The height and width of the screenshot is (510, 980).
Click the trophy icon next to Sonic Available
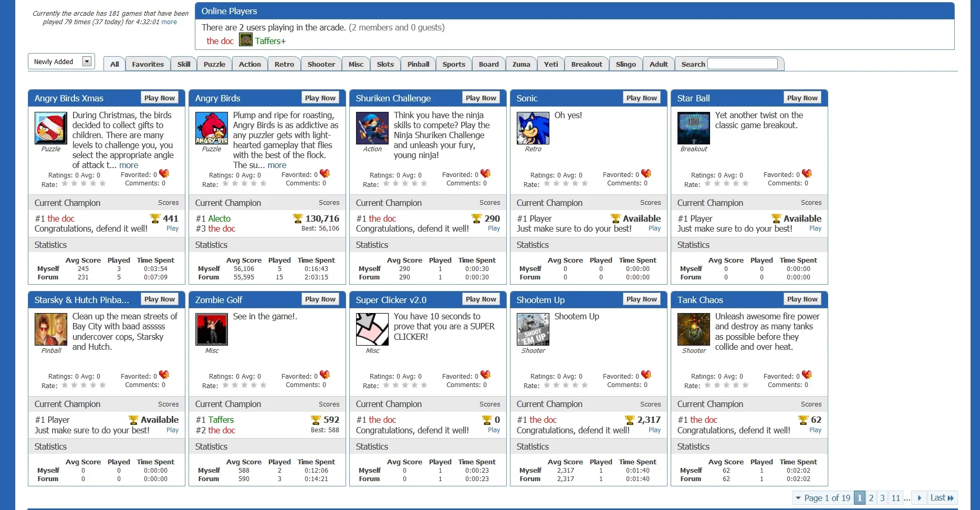pyautogui.click(x=616, y=218)
